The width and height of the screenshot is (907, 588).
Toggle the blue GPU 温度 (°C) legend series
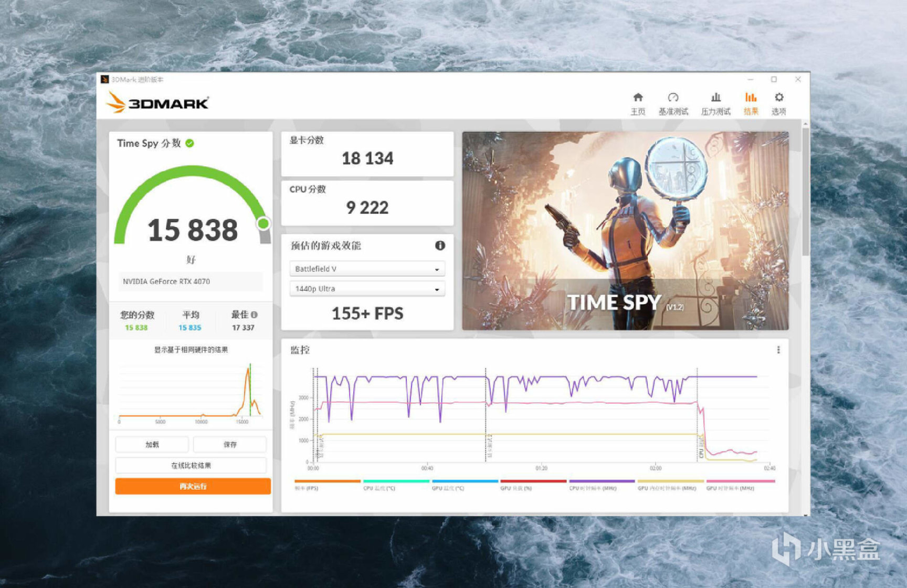[x=465, y=485]
